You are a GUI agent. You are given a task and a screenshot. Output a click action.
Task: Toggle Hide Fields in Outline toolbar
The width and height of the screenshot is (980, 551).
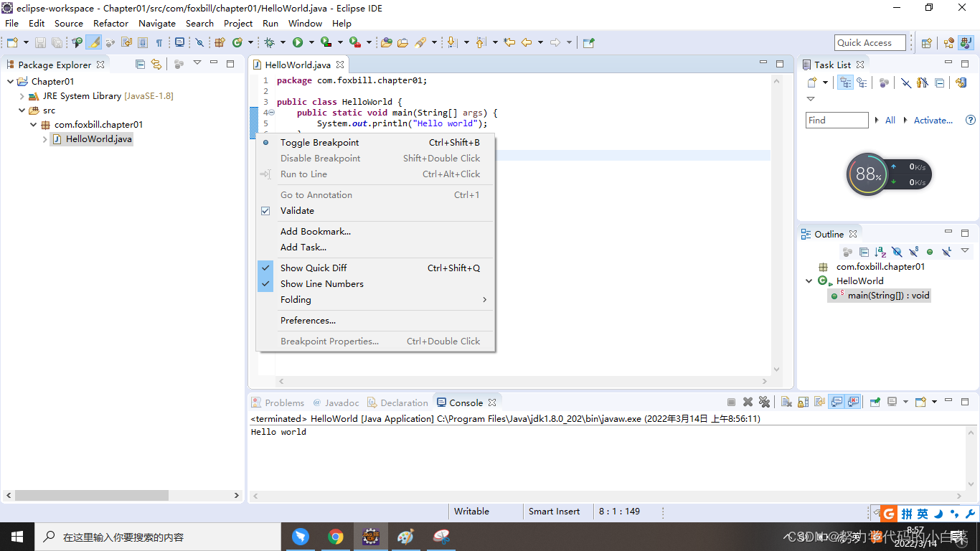897,252
